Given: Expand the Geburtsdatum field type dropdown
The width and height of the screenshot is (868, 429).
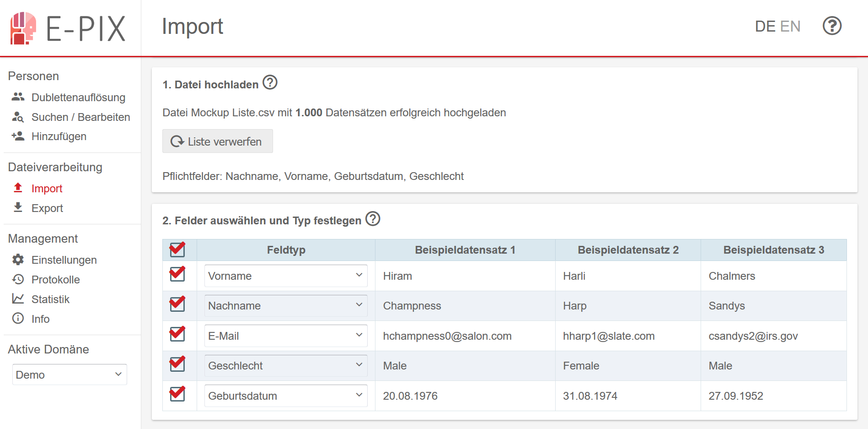Looking at the screenshot, I should click(x=286, y=396).
